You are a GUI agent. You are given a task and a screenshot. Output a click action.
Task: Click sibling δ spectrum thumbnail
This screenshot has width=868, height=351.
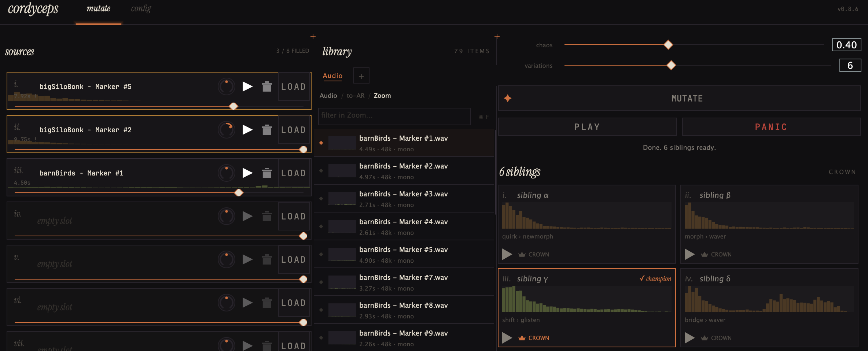[x=769, y=299]
